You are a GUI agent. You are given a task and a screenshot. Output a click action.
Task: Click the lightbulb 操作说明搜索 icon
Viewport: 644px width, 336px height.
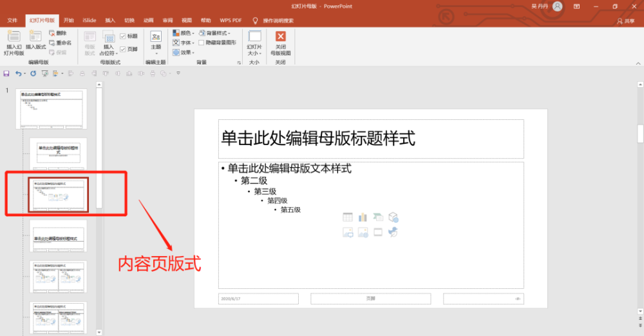[x=255, y=21]
